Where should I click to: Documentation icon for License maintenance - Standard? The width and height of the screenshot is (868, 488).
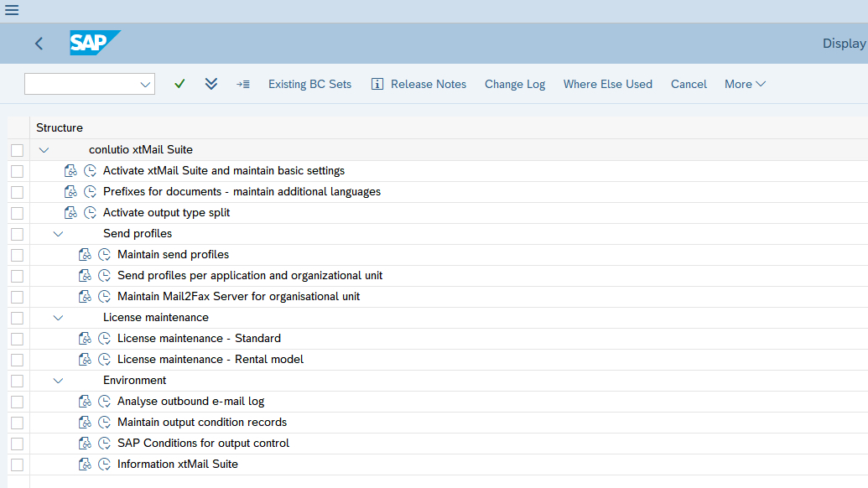85,338
